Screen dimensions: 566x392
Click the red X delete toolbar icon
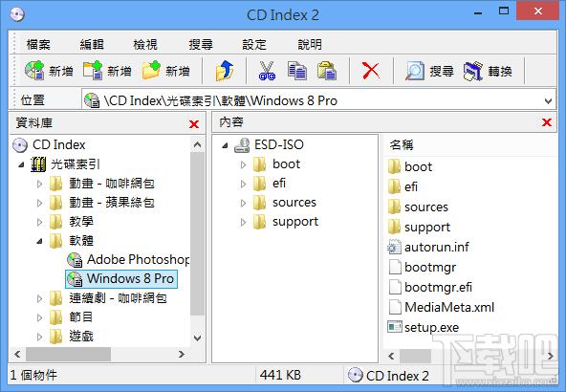pyautogui.click(x=371, y=70)
